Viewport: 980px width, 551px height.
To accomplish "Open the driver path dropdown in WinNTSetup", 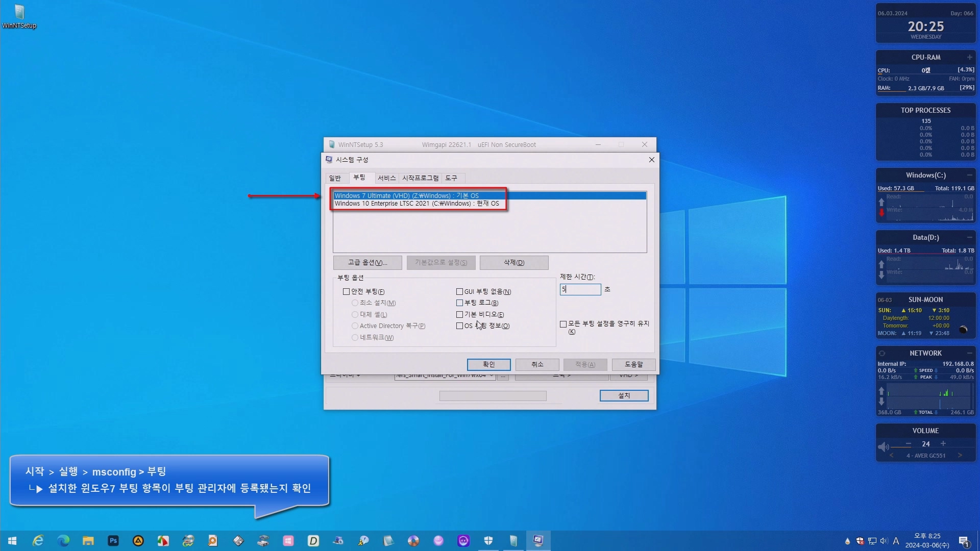I will click(x=492, y=377).
